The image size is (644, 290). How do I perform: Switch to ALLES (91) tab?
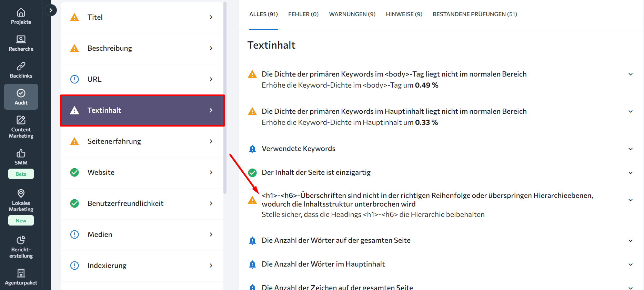263,14
